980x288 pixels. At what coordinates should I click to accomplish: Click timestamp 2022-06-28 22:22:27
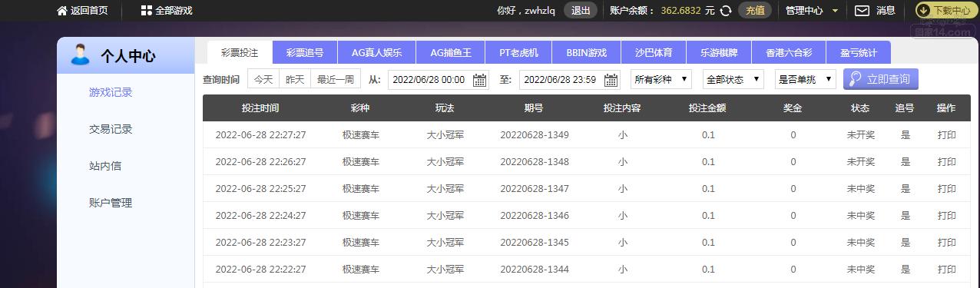(260, 270)
